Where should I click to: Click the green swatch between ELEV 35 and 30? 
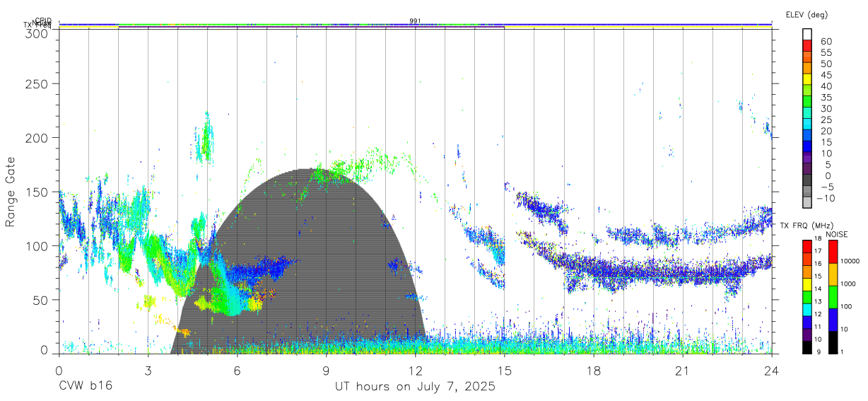807,102
